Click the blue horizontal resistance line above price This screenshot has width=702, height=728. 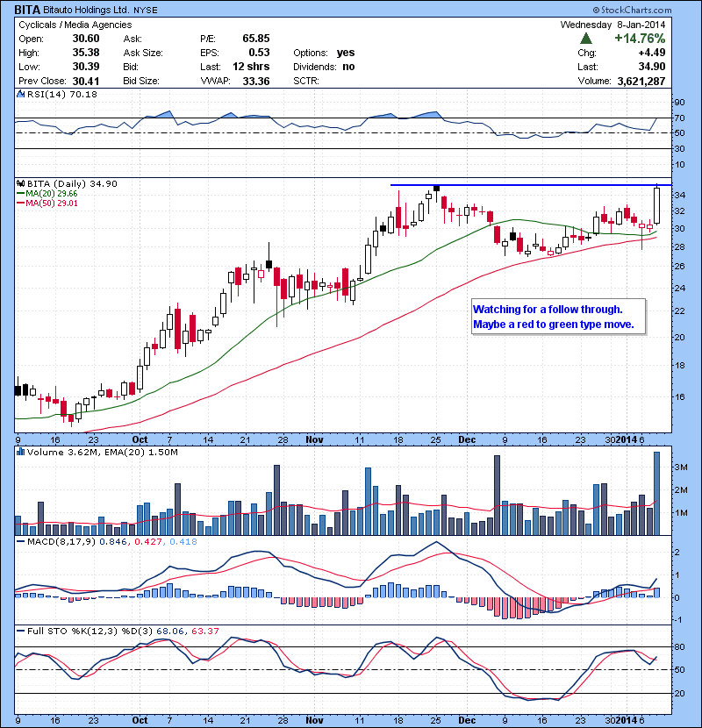pos(531,185)
